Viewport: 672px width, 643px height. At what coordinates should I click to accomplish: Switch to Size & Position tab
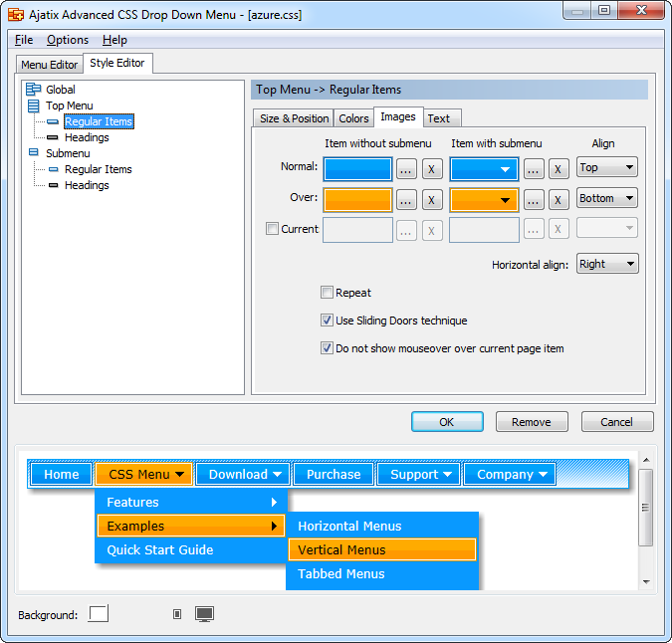(294, 118)
